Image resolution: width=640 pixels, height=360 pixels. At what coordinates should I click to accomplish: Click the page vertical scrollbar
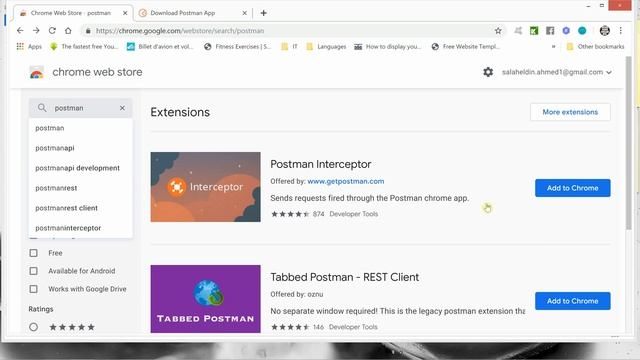tap(629, 143)
